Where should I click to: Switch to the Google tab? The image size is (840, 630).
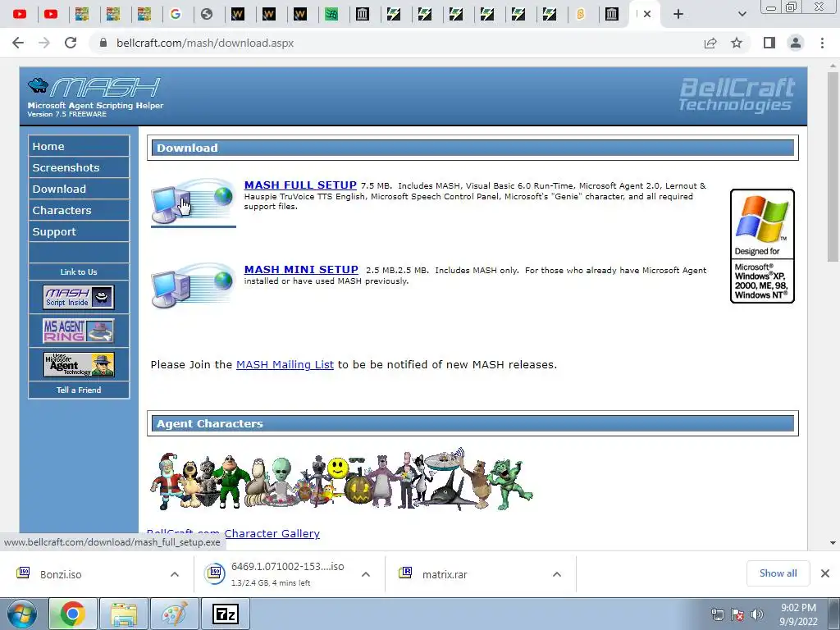tap(176, 14)
